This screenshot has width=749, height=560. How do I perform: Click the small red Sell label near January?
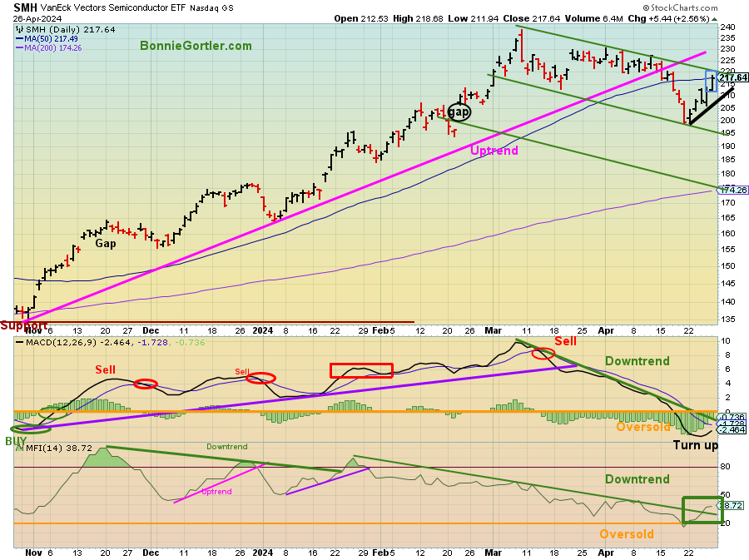point(241,371)
